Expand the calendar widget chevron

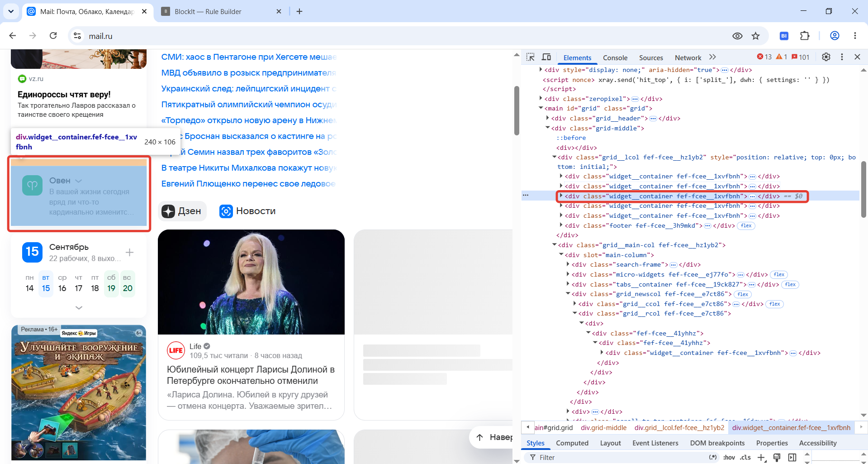click(x=79, y=308)
